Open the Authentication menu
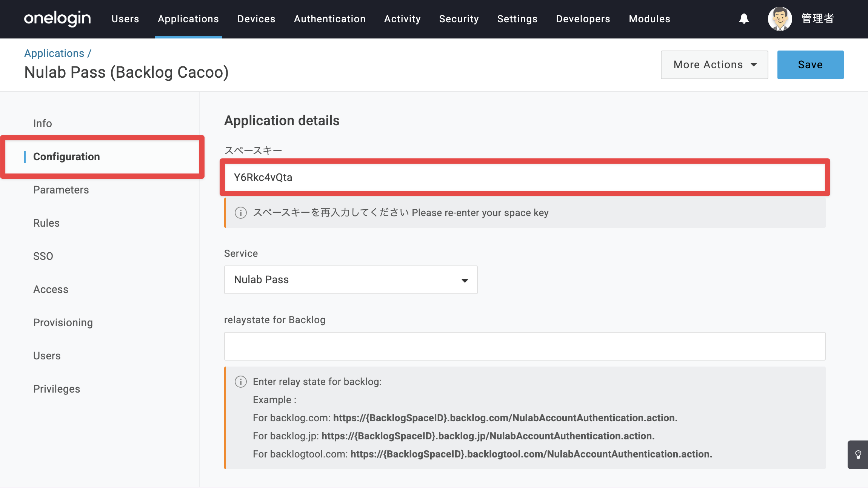This screenshot has width=868, height=488. click(330, 19)
